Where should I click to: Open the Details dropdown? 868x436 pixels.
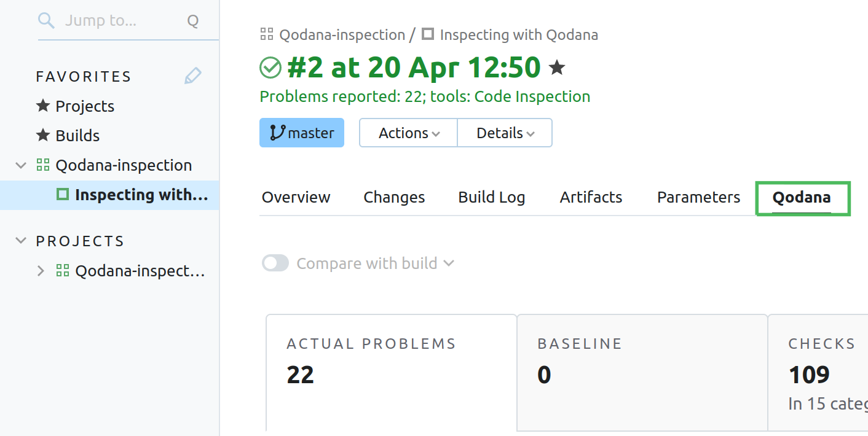click(x=504, y=132)
